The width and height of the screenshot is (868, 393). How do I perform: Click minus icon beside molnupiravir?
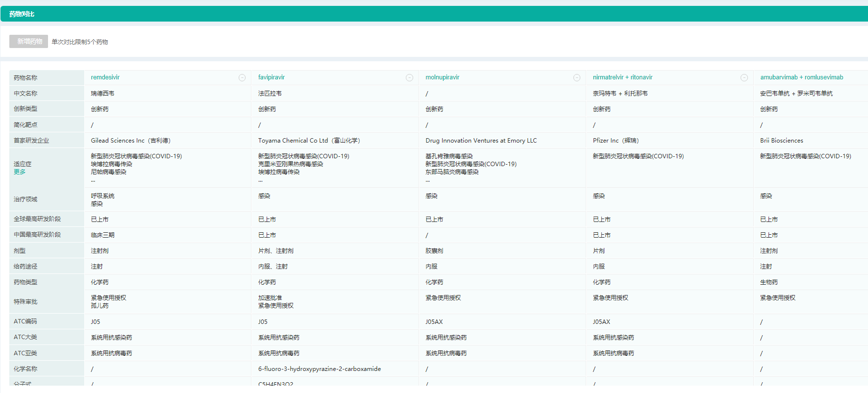coord(577,78)
